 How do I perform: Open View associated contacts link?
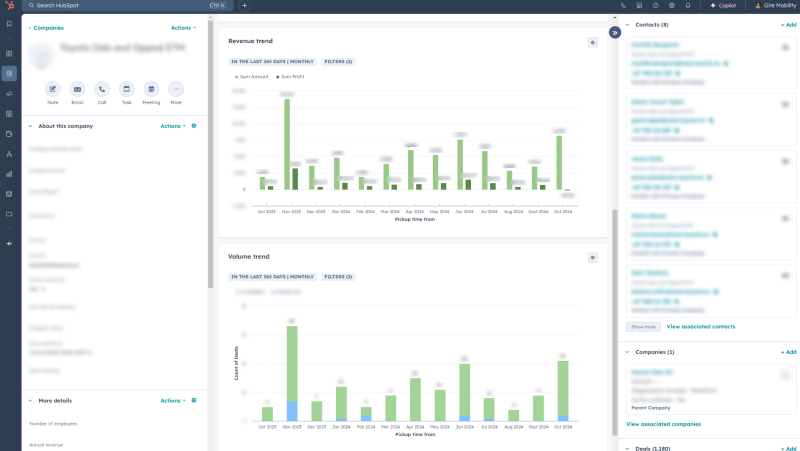pyautogui.click(x=701, y=327)
